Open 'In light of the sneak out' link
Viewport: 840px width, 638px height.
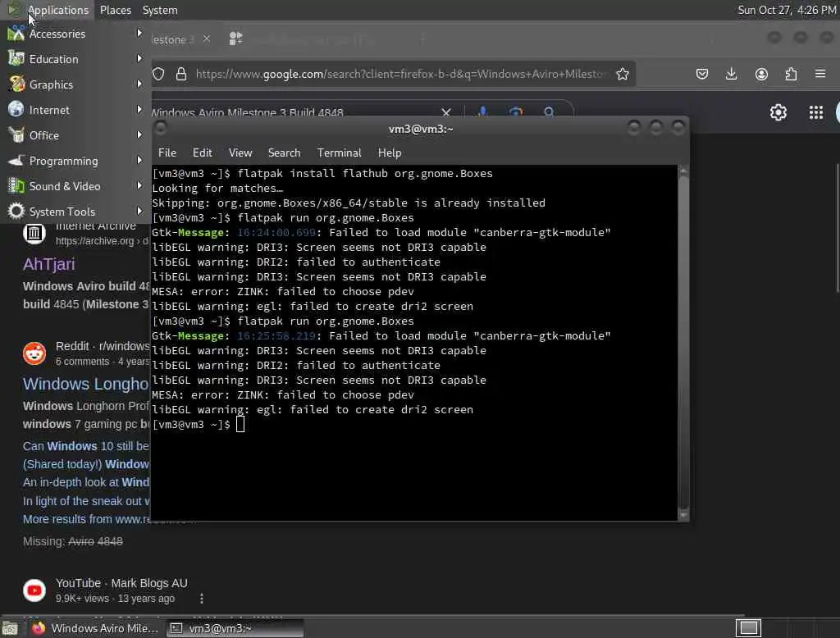[86, 501]
